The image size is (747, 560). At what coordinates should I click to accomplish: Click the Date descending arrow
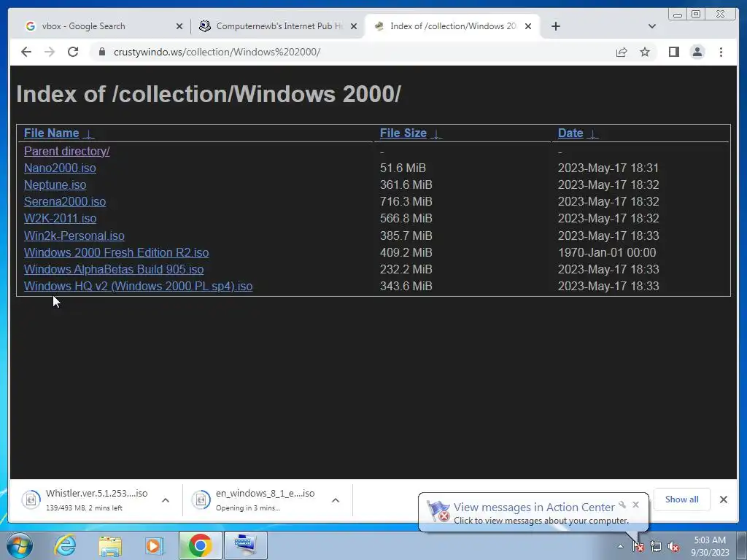592,134
